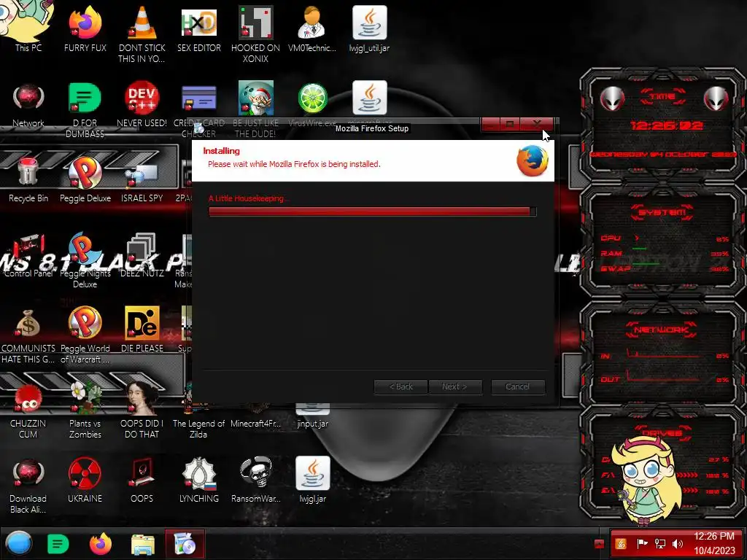Close the Mozilla Firefox Setup window
The width and height of the screenshot is (747, 560).
point(537,124)
